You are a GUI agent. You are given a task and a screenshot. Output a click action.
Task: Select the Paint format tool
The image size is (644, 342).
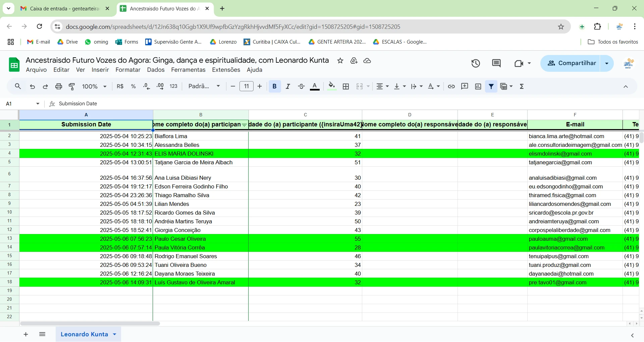pyautogui.click(x=71, y=86)
